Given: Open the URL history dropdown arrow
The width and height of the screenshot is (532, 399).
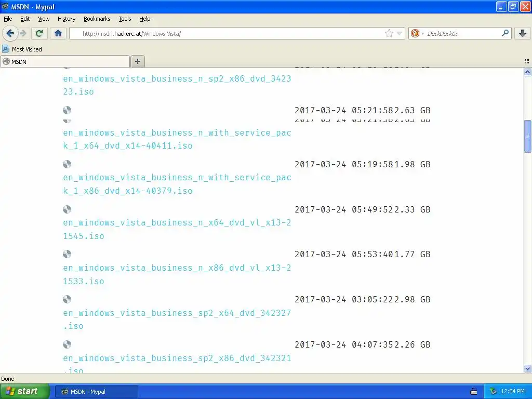Looking at the screenshot, I should (400, 33).
